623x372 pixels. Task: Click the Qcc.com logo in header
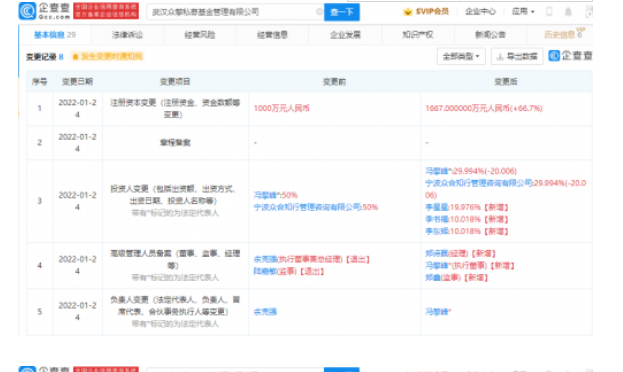(44, 11)
